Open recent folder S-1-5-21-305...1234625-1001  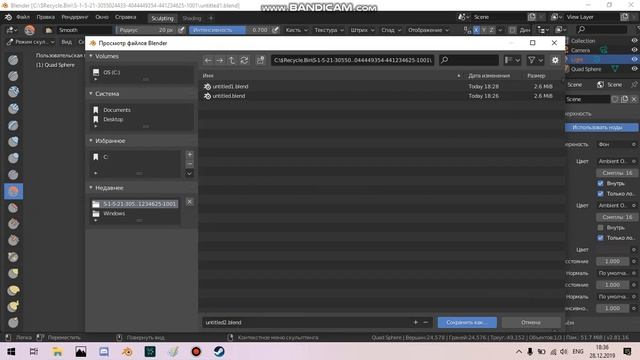pyautogui.click(x=135, y=204)
